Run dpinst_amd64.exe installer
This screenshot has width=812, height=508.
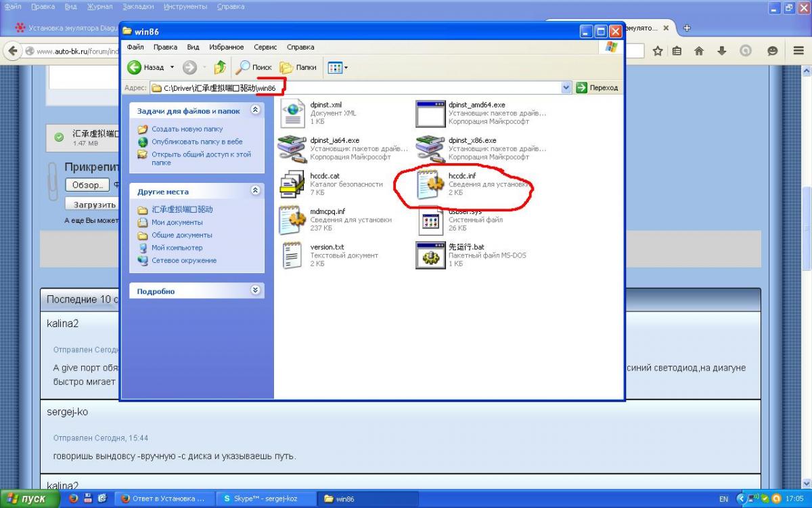(430, 113)
